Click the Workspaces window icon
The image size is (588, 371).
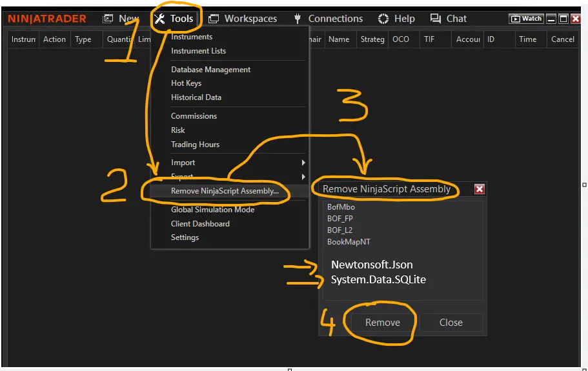coord(214,19)
